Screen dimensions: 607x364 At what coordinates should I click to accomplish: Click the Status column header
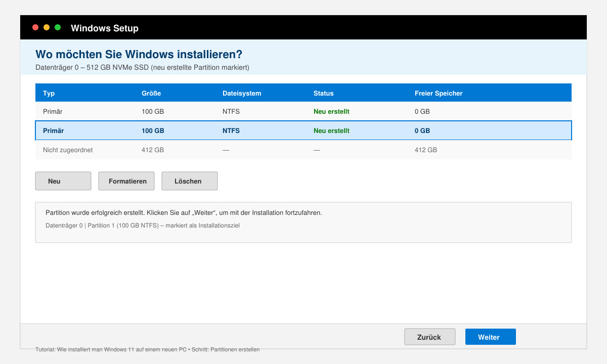pyautogui.click(x=324, y=93)
